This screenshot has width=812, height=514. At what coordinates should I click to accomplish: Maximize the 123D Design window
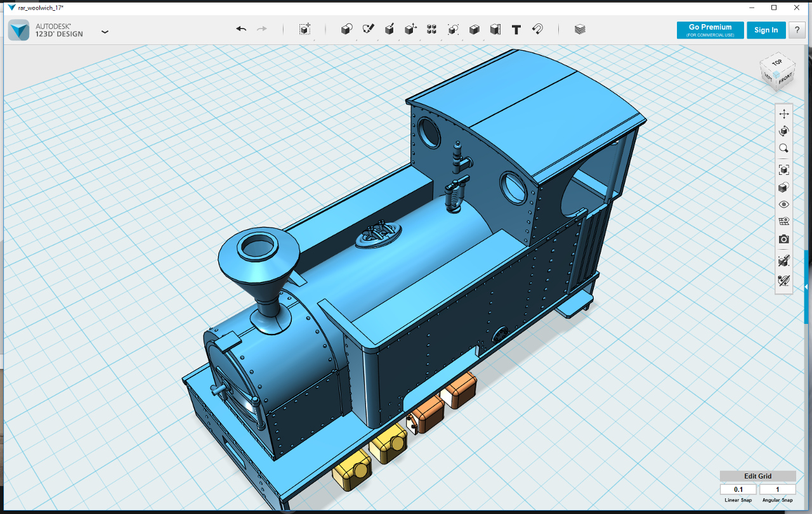[774, 7]
